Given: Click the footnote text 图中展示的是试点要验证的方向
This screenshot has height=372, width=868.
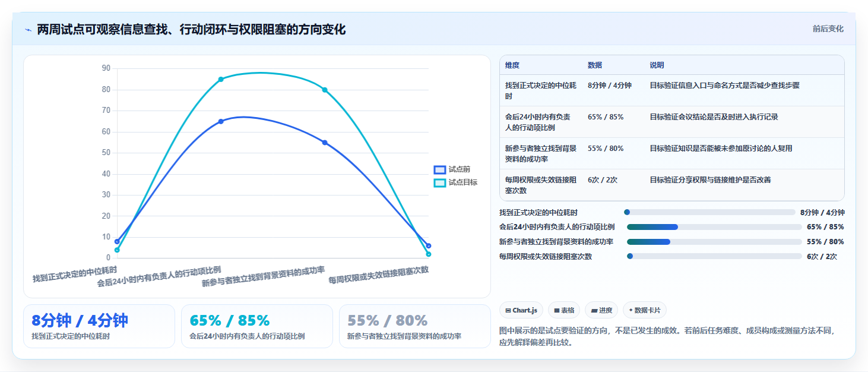Looking at the screenshot, I should [669, 336].
